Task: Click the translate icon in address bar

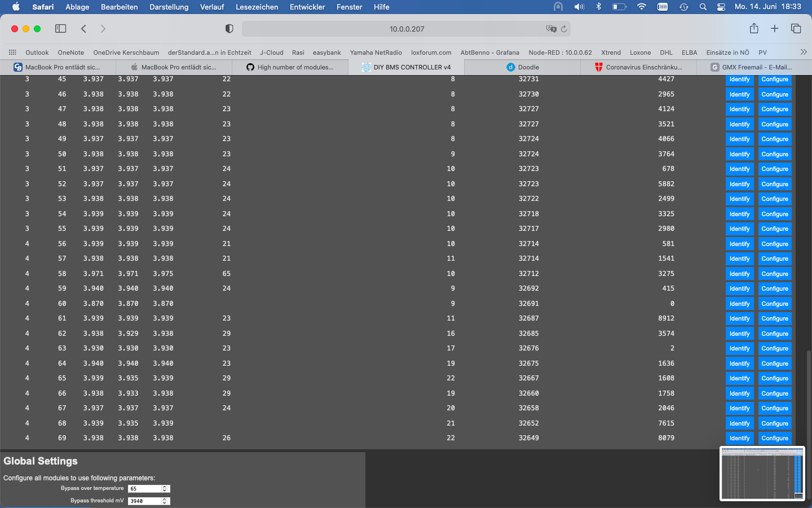Action: 551,29
